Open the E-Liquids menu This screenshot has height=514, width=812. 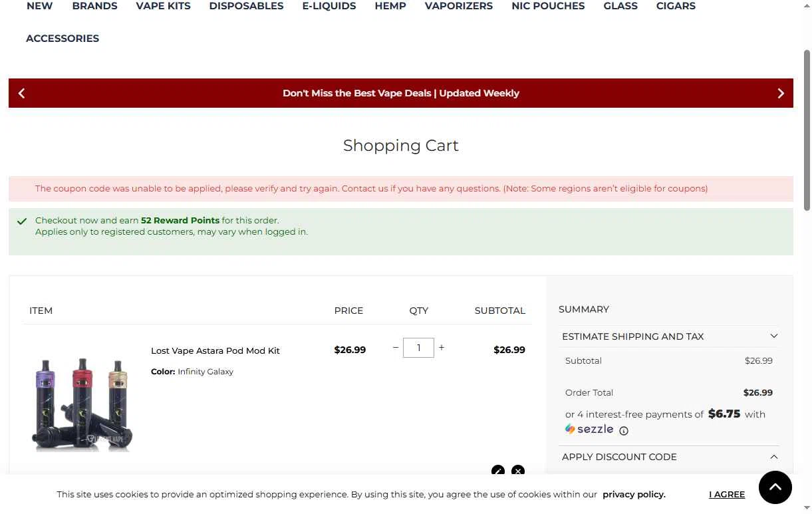[329, 6]
